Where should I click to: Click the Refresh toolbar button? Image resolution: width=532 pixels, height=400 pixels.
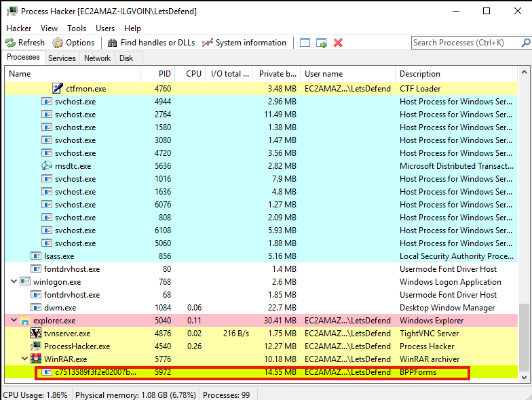point(24,43)
